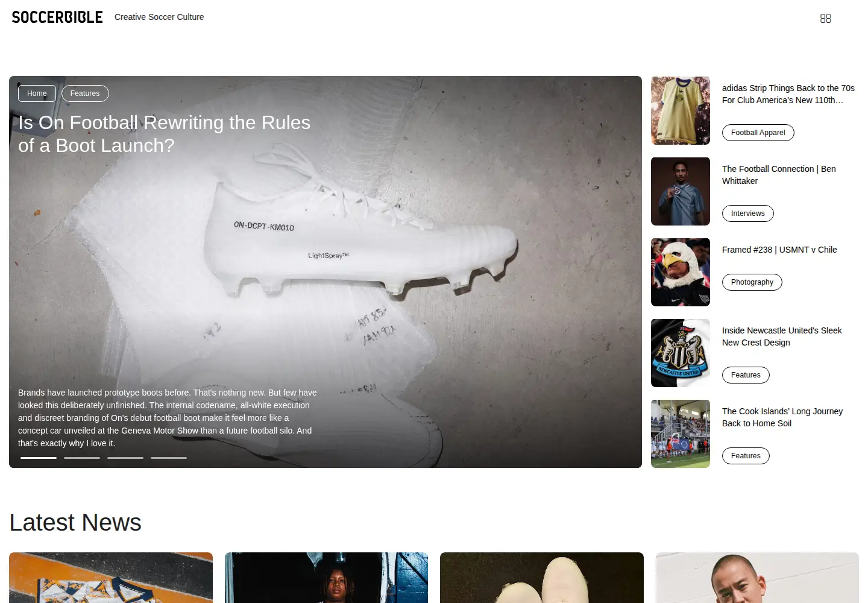Open the eagle mascot thumbnail
This screenshot has height=603, width=868.
[681, 272]
